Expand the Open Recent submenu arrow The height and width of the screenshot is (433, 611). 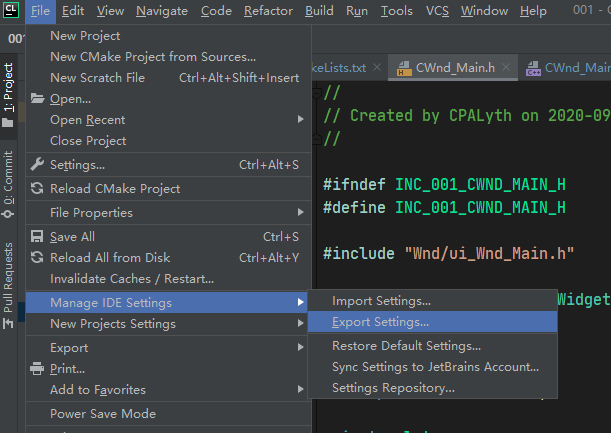(300, 119)
